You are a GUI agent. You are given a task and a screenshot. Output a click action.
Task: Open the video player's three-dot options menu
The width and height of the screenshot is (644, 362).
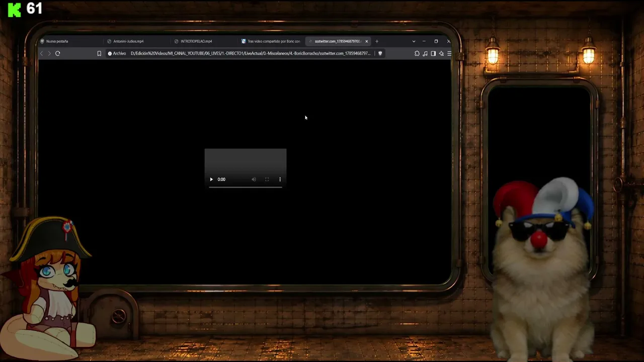click(x=280, y=179)
